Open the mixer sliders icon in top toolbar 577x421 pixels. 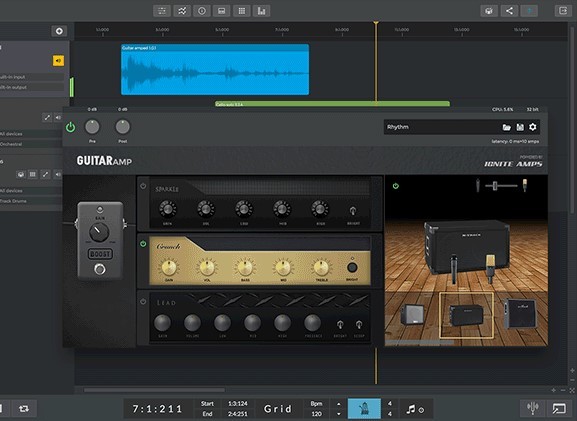(162, 11)
